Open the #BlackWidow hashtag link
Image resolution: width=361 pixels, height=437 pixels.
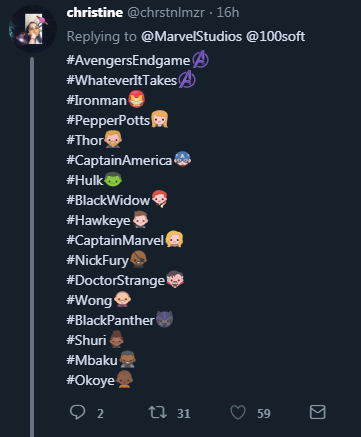pos(108,201)
